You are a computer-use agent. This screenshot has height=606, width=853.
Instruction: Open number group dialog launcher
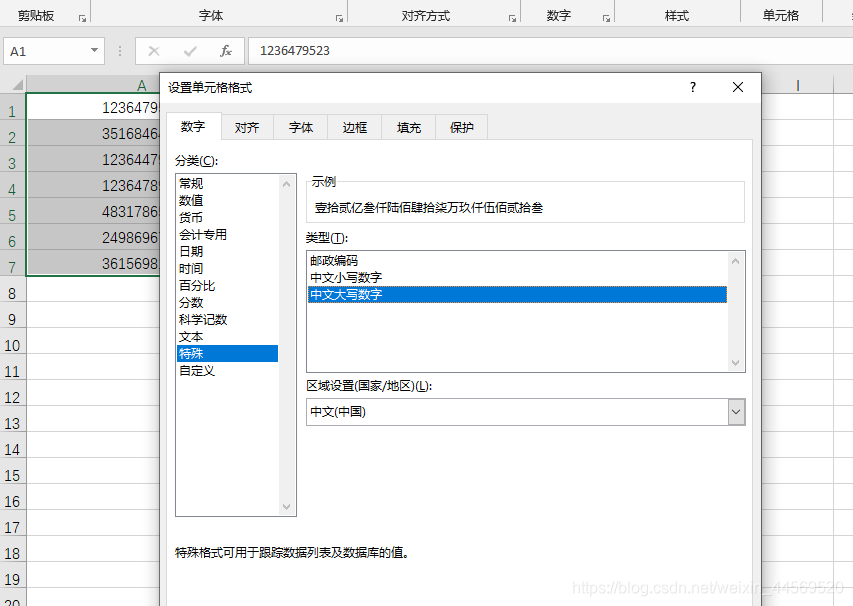(x=606, y=18)
